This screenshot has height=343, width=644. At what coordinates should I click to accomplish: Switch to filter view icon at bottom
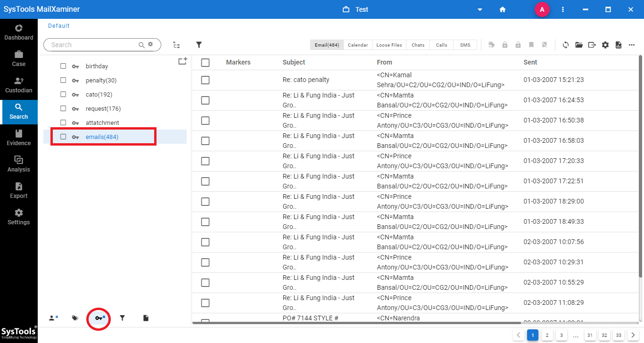click(123, 318)
